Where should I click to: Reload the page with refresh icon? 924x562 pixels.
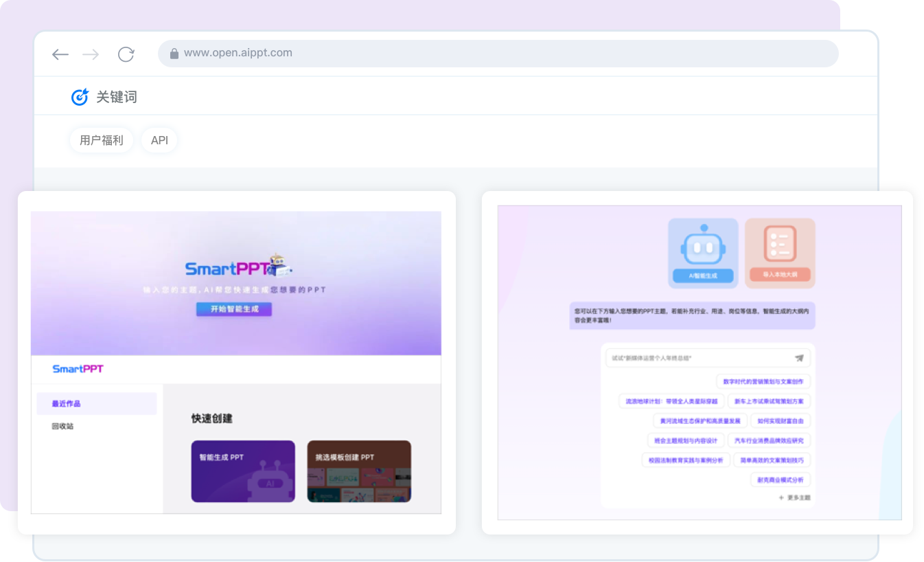tap(126, 54)
